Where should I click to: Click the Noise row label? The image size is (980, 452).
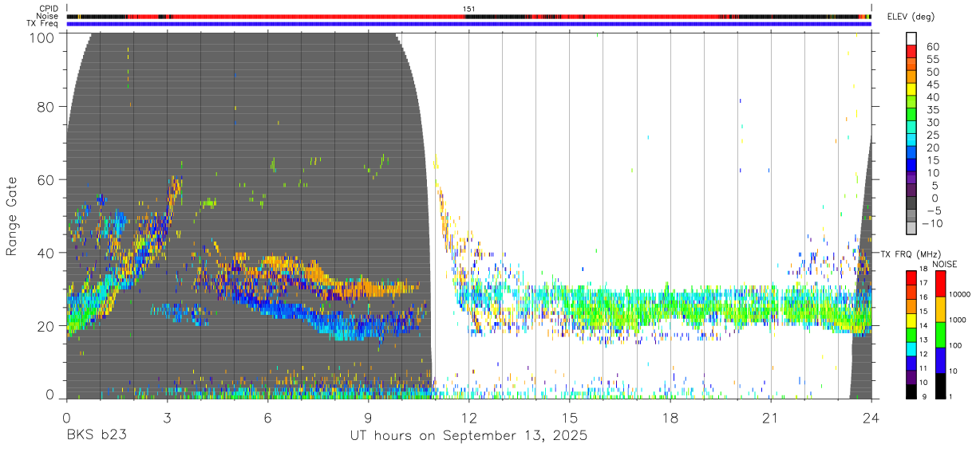tap(49, 16)
